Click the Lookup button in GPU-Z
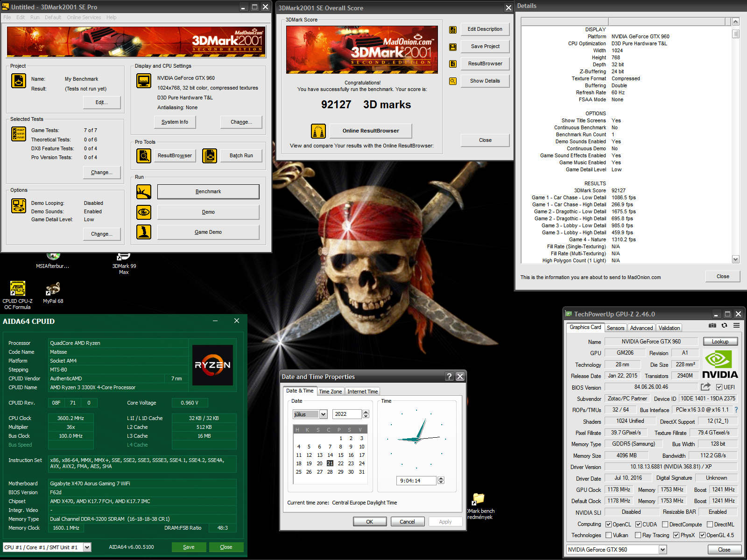Viewport: 747px width, 560px height. pos(720,342)
